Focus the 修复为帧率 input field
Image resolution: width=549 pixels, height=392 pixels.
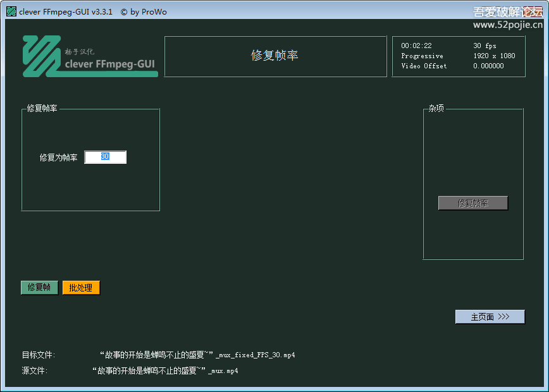coord(106,157)
